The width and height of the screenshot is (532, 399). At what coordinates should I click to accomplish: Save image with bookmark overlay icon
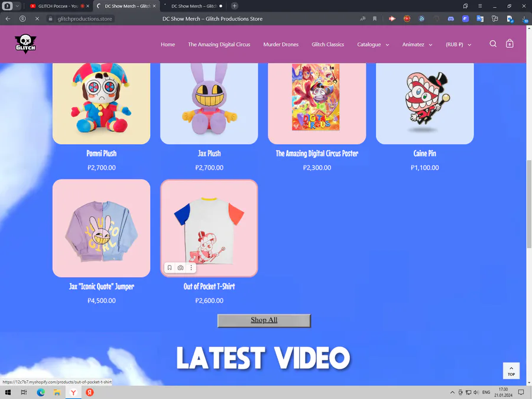pyautogui.click(x=170, y=268)
